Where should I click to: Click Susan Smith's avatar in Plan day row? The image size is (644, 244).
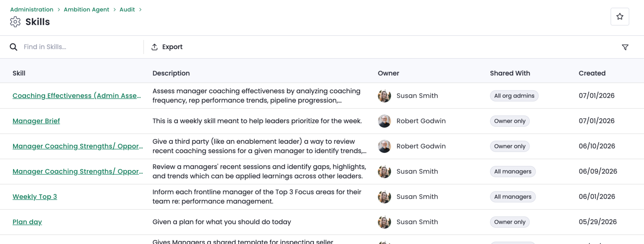(x=384, y=222)
